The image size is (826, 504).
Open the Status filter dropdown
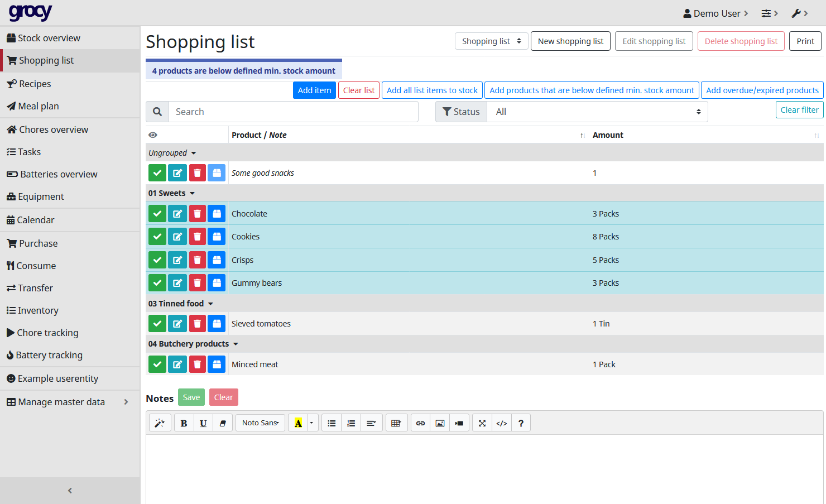click(x=597, y=112)
